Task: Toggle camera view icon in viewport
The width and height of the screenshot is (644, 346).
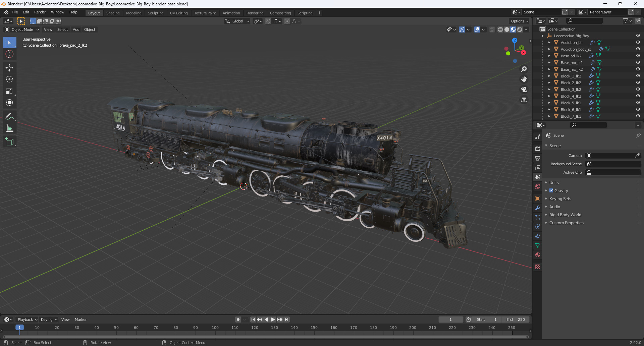Action: point(524,90)
